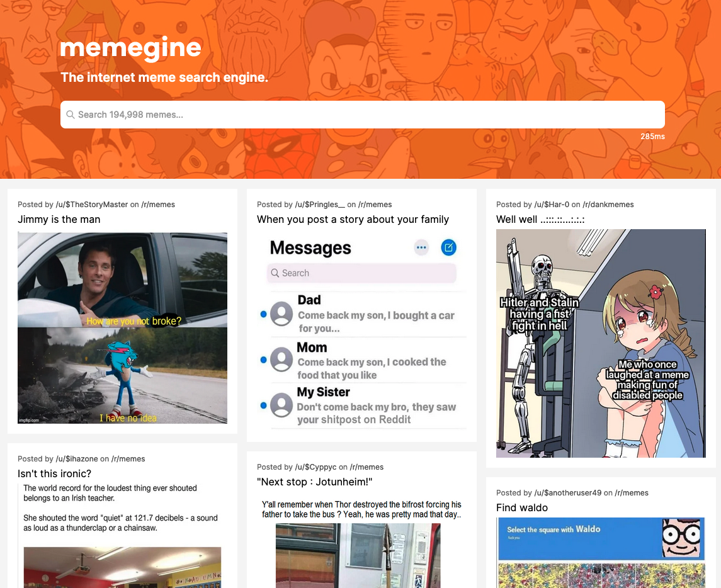Open the Select the square with Waldo image

(x=601, y=553)
